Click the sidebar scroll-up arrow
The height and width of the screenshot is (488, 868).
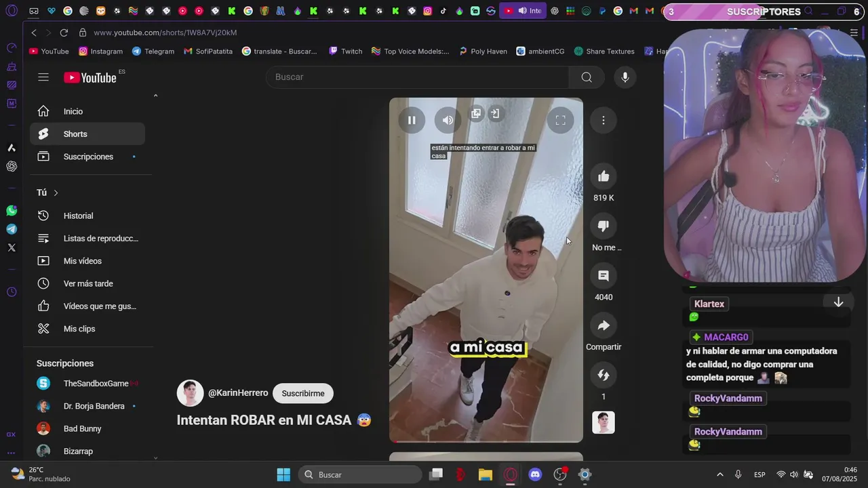tap(155, 96)
